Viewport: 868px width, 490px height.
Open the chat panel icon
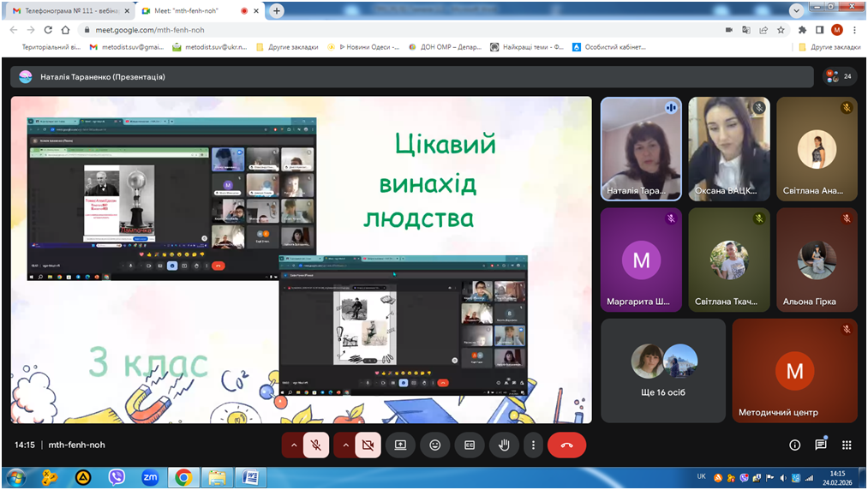820,445
